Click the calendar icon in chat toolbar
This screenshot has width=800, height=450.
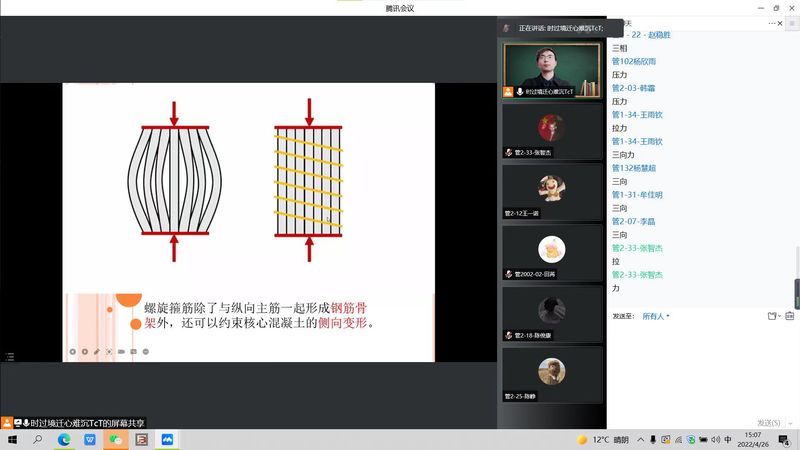click(790, 316)
